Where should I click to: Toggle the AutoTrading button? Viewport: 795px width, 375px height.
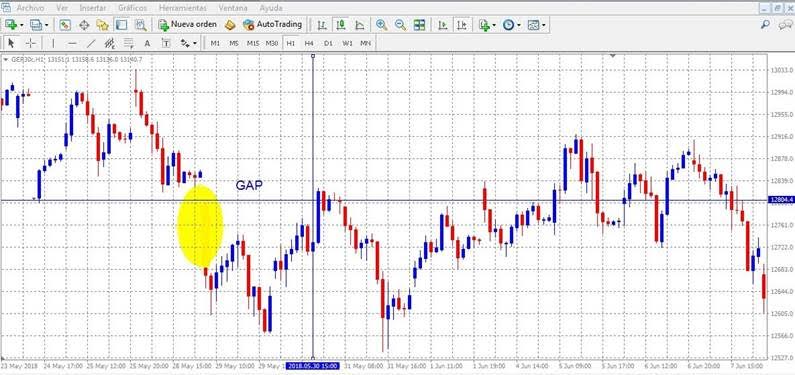pos(272,24)
